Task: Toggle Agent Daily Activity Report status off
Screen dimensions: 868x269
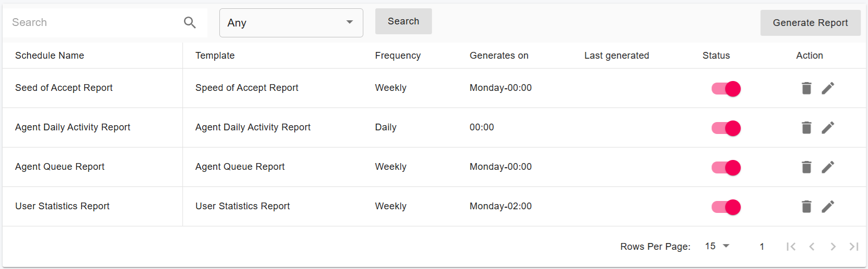Action: (726, 128)
